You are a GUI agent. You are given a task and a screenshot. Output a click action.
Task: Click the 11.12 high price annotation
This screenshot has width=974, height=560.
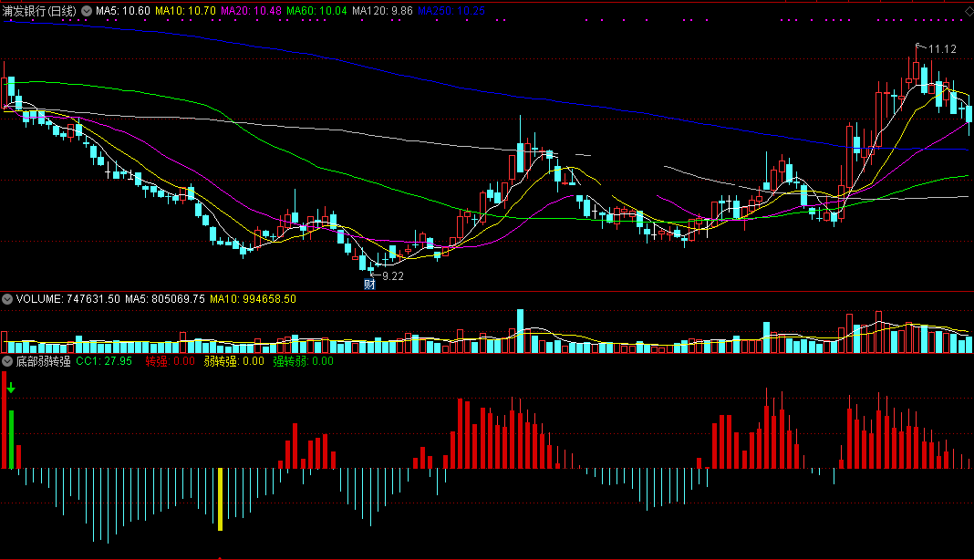click(x=942, y=49)
